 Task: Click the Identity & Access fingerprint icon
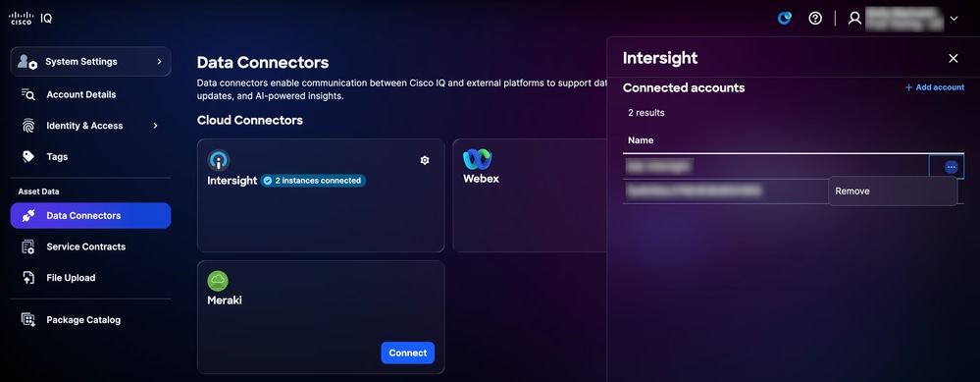click(x=28, y=126)
